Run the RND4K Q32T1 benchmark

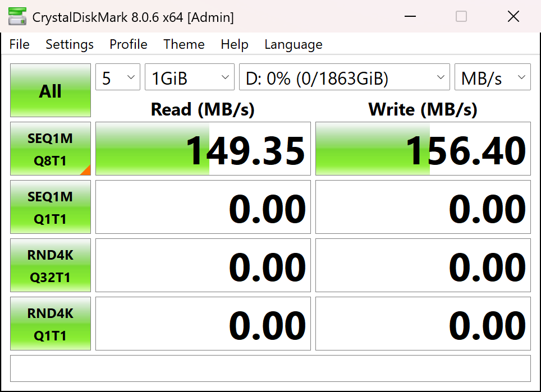[50, 265]
